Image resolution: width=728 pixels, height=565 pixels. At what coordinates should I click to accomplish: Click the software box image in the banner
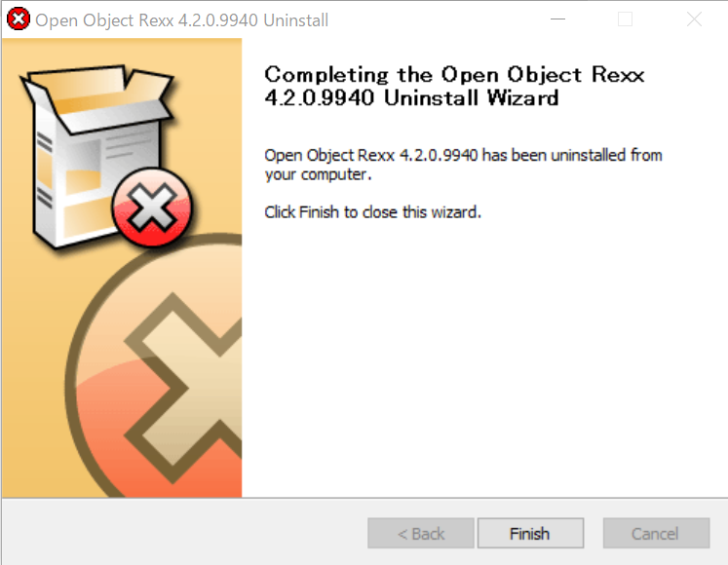pyautogui.click(x=99, y=156)
